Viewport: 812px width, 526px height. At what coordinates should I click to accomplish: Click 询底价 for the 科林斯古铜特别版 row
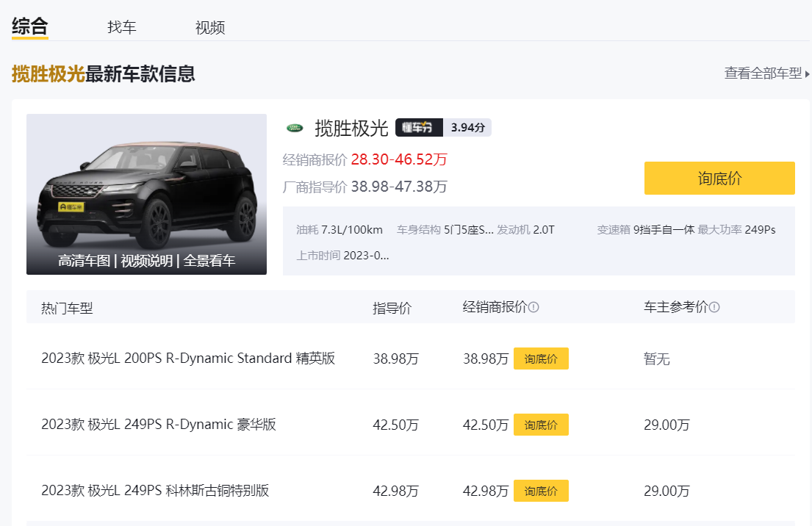click(541, 491)
